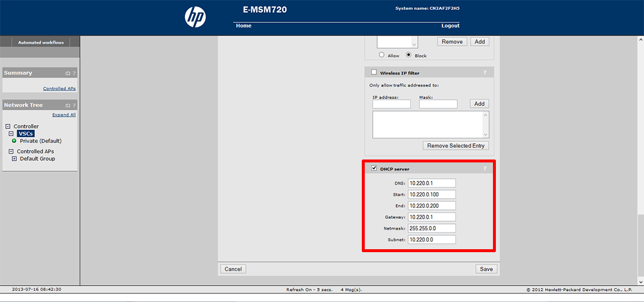Viewport: 644px width, 302px height.
Task: Click the End field showing 10.220.0.200
Action: pyautogui.click(x=432, y=206)
